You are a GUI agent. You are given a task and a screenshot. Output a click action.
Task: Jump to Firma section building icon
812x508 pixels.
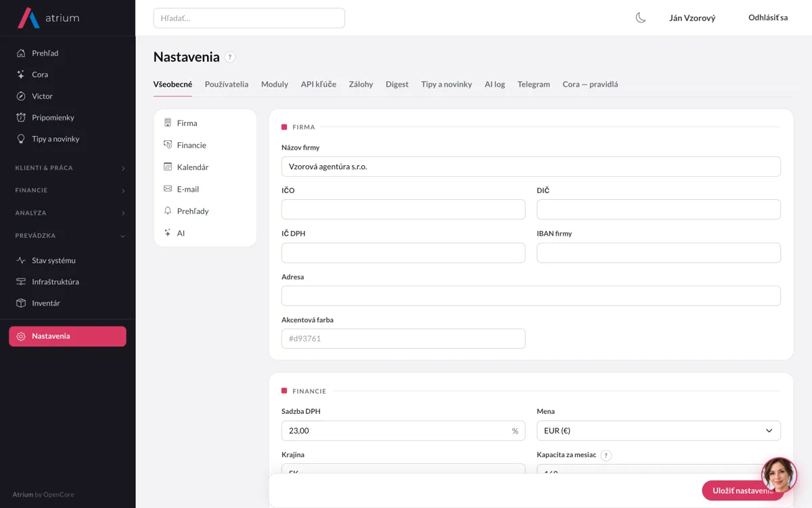coord(168,123)
